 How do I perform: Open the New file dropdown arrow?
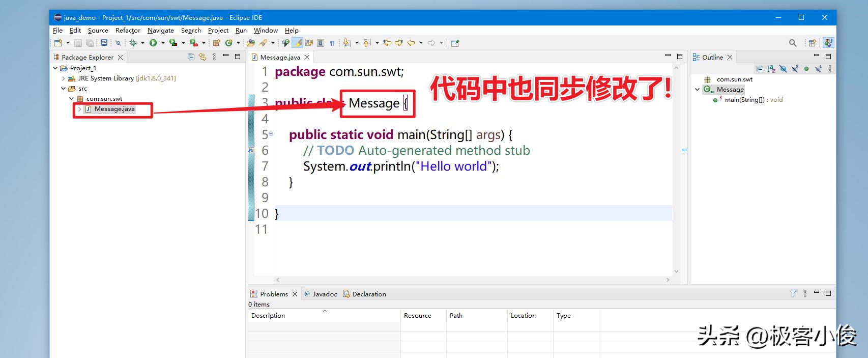pyautogui.click(x=68, y=43)
